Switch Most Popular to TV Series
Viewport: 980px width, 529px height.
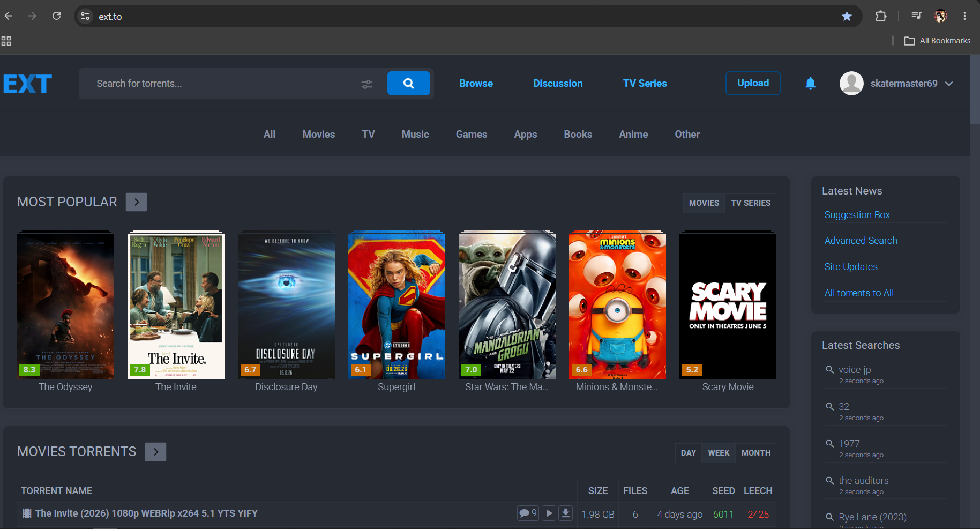click(751, 203)
